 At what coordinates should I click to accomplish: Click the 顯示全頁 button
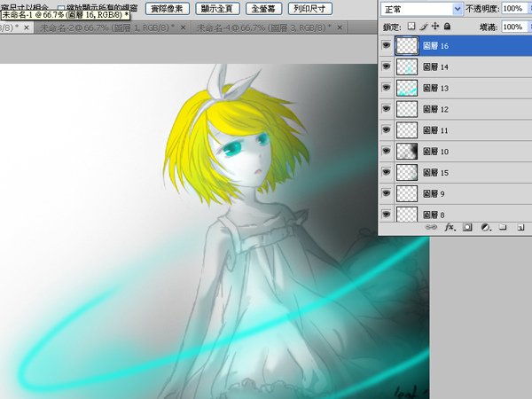pos(217,9)
